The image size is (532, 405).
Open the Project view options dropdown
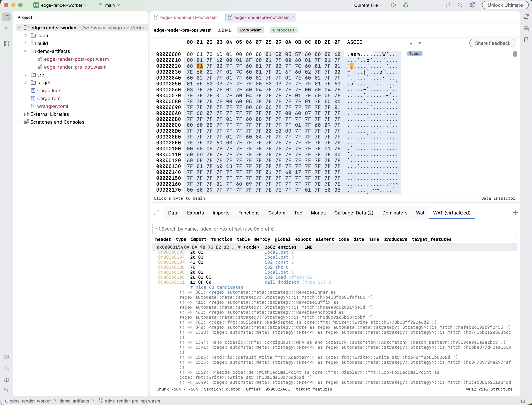click(37, 18)
